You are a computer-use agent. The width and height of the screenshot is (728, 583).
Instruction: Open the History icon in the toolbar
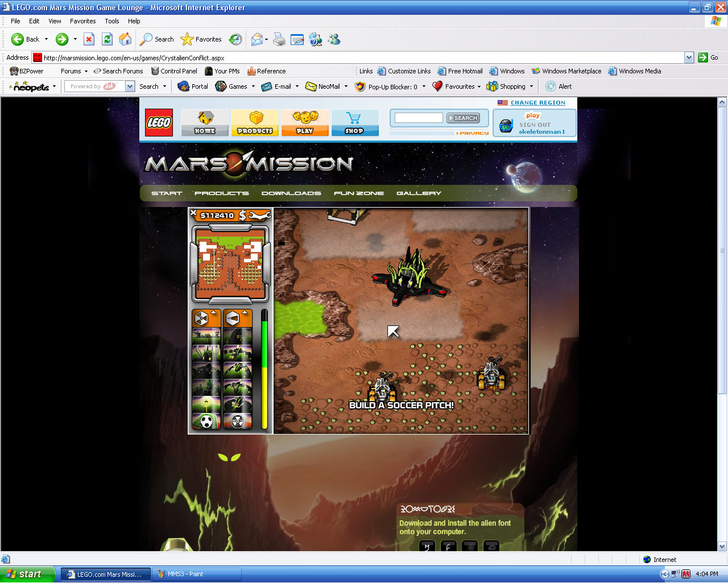[x=235, y=39]
